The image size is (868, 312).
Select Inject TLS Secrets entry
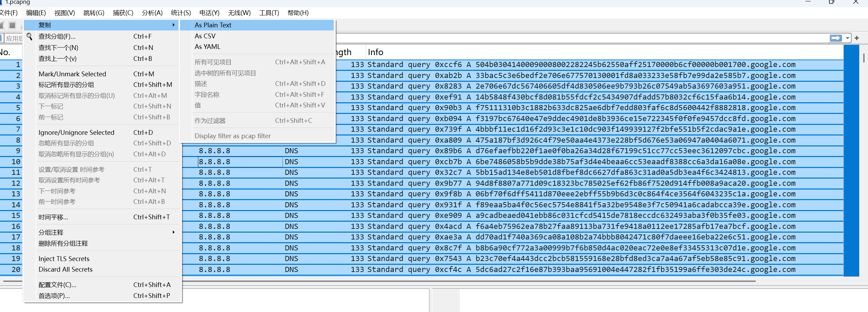pos(101,259)
